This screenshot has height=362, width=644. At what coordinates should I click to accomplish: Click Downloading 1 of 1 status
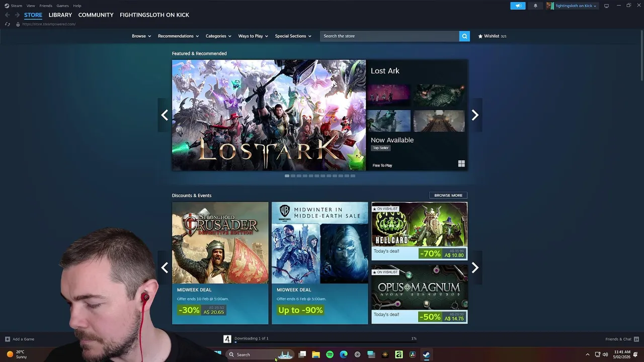coord(252,338)
